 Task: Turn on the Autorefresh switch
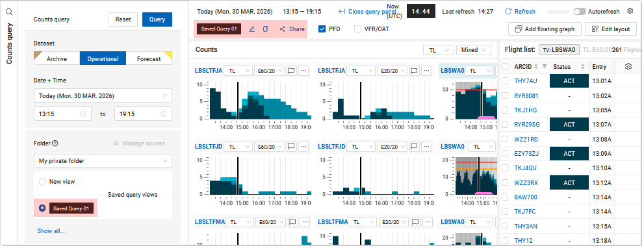[580, 12]
